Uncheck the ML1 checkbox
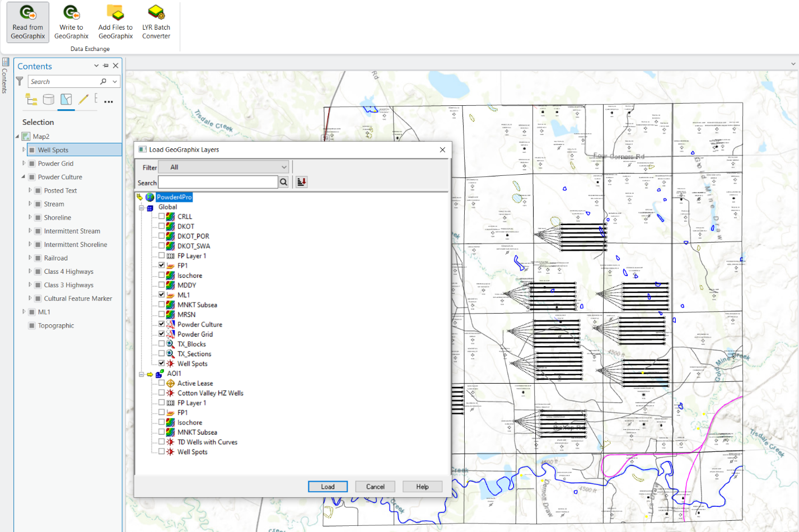799x532 pixels. (162, 295)
